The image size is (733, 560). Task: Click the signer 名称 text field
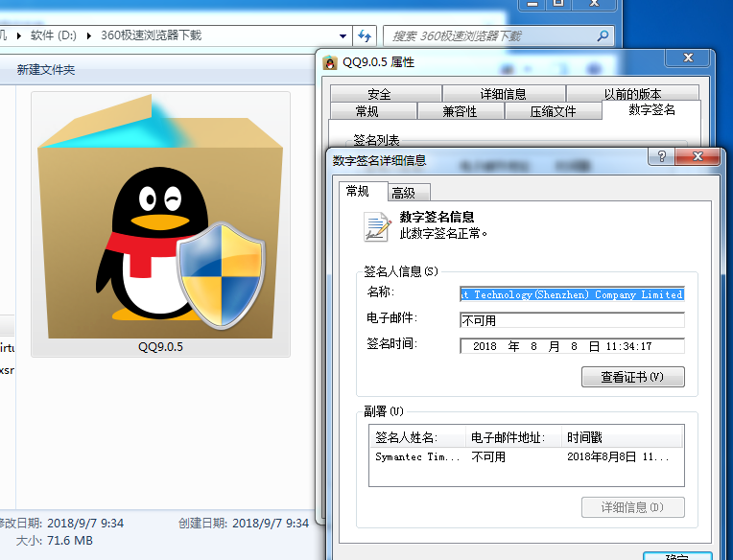coord(572,294)
